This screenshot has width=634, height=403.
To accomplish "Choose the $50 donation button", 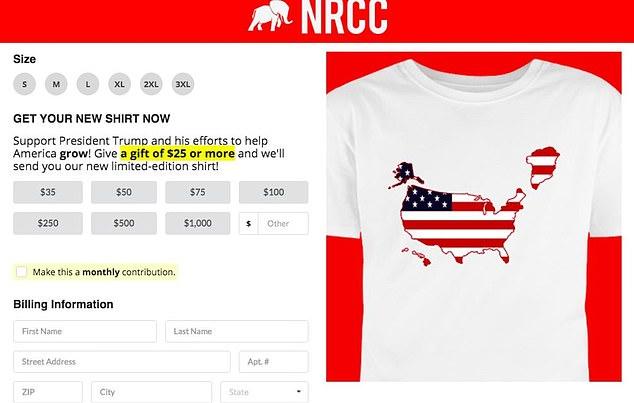I will (x=124, y=192).
